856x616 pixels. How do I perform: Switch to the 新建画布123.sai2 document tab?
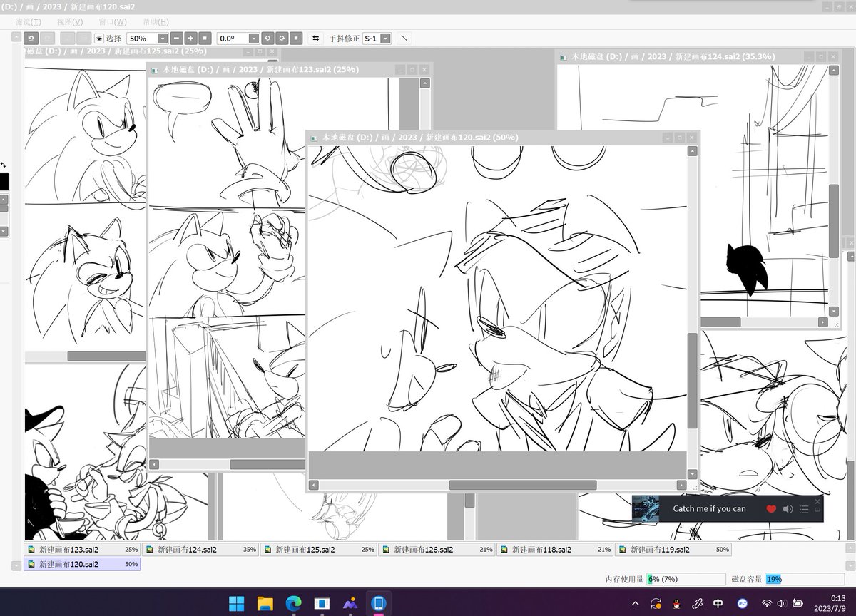[x=82, y=550]
